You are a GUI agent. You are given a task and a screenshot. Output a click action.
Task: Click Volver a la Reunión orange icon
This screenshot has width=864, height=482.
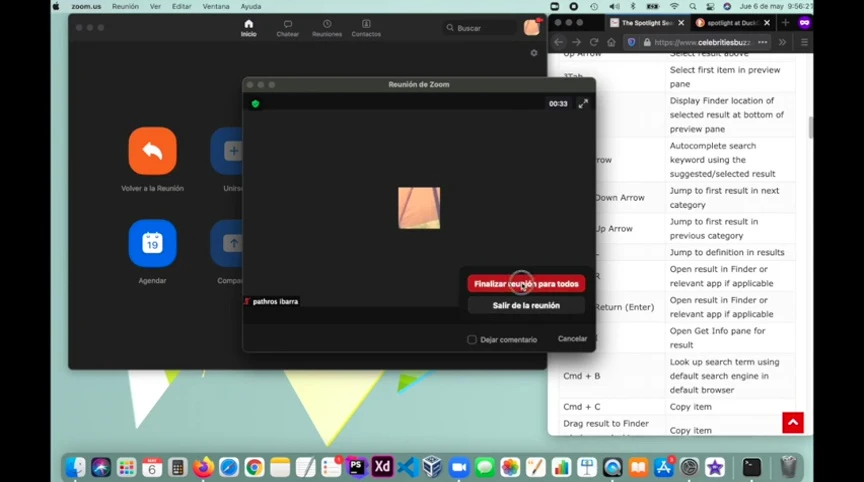[x=153, y=151]
